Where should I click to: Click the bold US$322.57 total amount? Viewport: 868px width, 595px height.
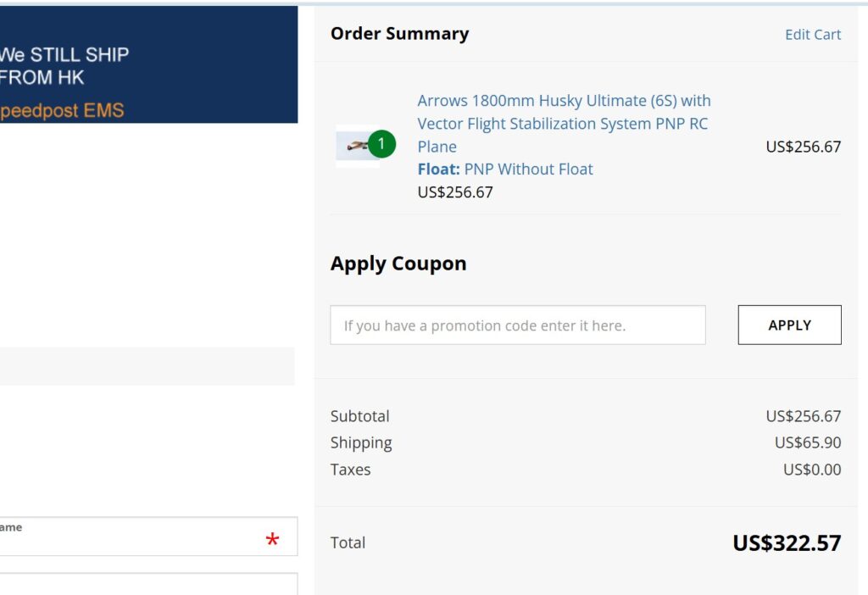pos(787,543)
